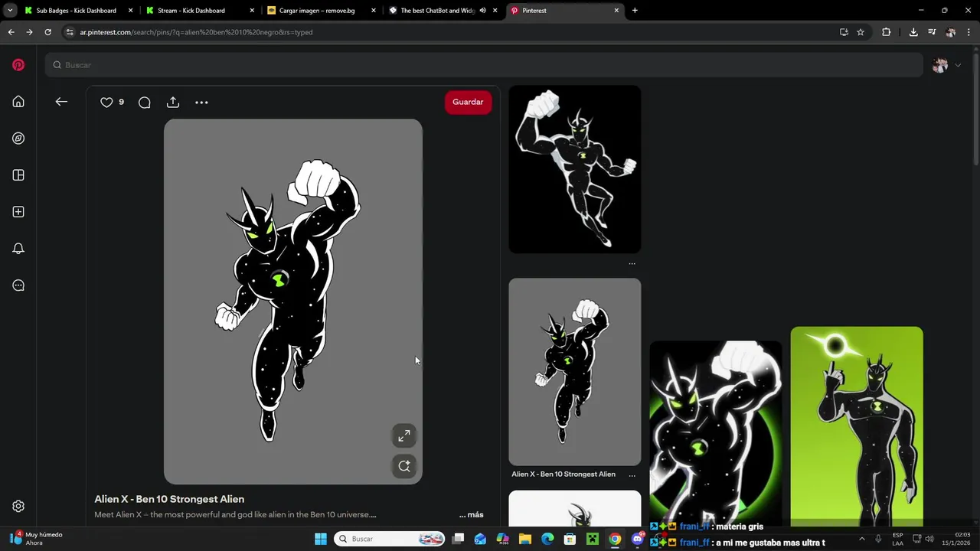Viewport: 980px width, 551px height.
Task: Open Task View from the taskbar
Action: (x=458, y=539)
